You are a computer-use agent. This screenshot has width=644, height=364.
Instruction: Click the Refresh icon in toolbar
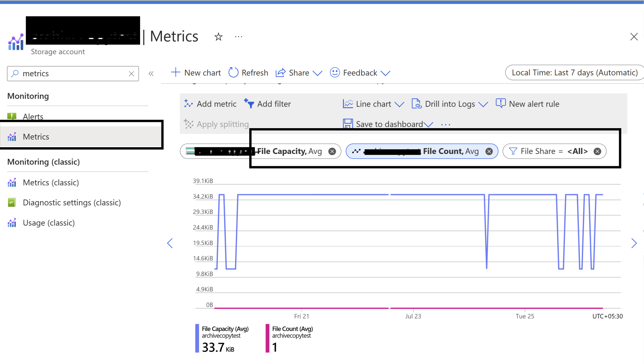(x=233, y=73)
